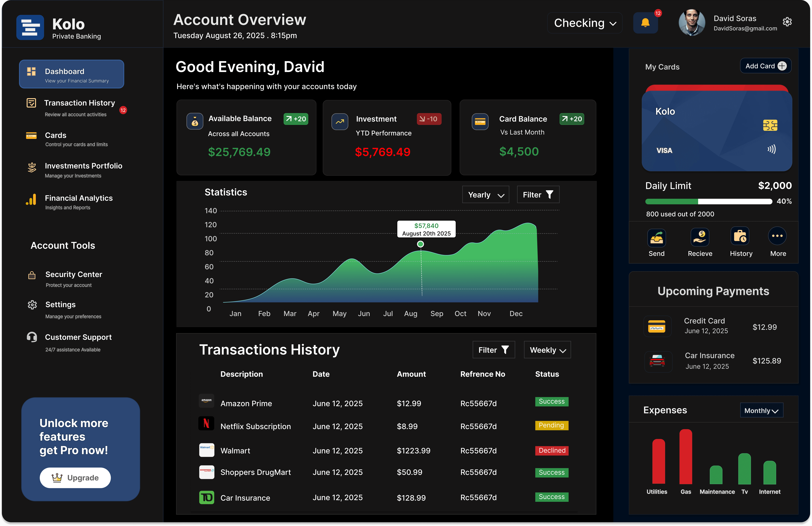This screenshot has width=812, height=526.
Task: Click the Amazon Prime transaction icon
Action: pyautogui.click(x=206, y=401)
